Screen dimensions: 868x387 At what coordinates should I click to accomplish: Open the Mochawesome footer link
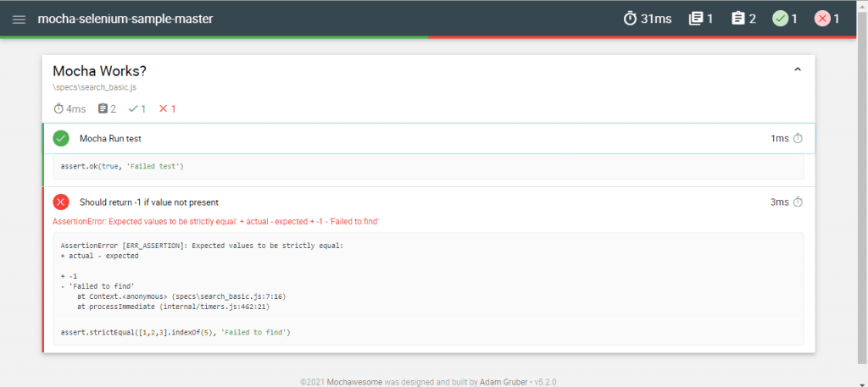tap(354, 382)
